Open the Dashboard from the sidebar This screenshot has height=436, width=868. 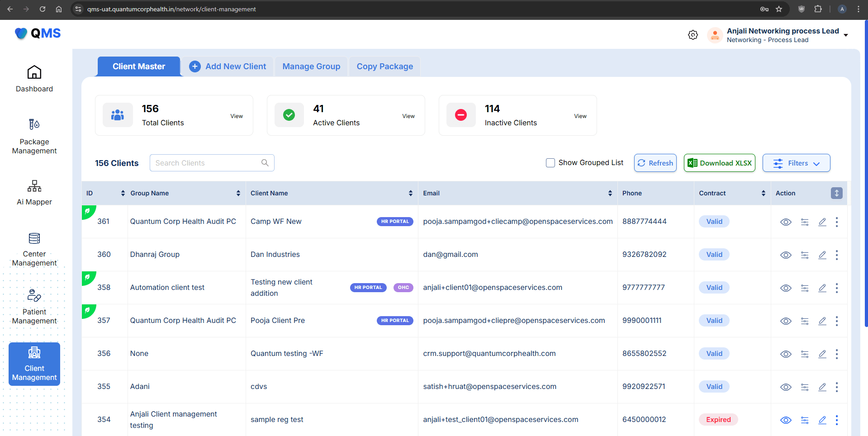click(34, 79)
